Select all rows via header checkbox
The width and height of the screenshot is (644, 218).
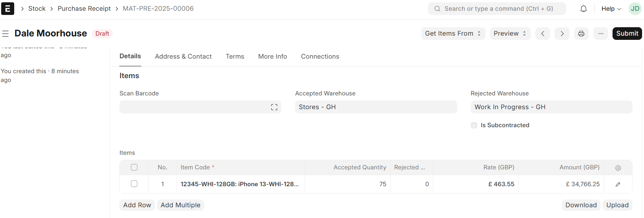134,167
